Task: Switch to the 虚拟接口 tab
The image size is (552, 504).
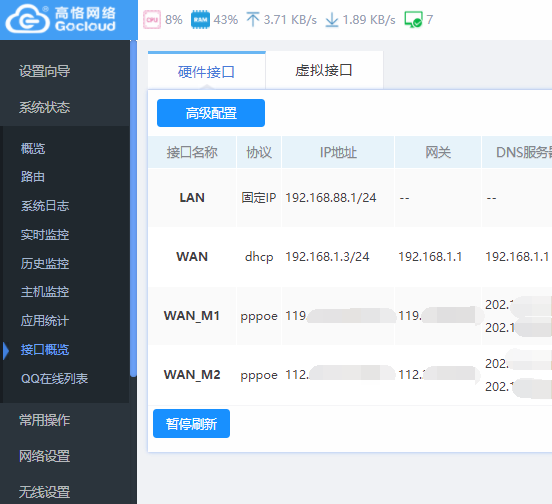Action: point(324,70)
